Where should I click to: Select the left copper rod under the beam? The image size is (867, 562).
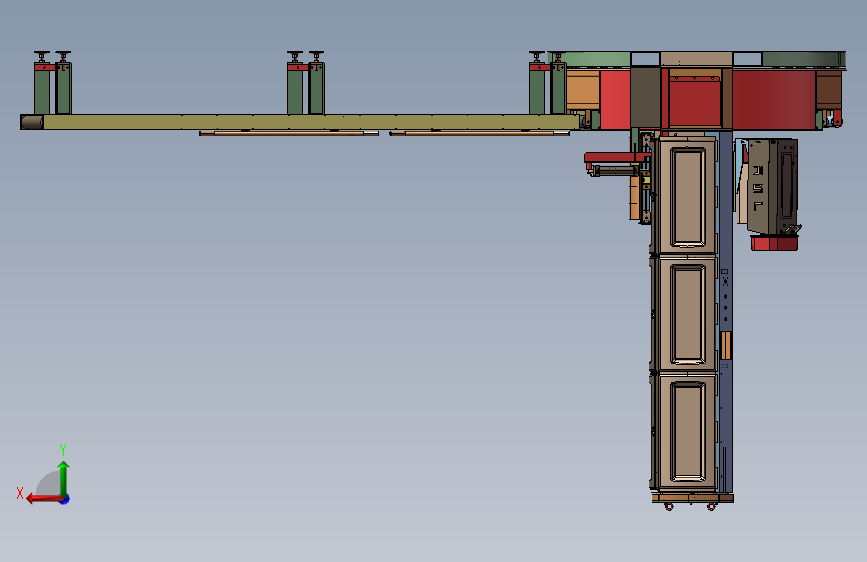click(x=289, y=133)
